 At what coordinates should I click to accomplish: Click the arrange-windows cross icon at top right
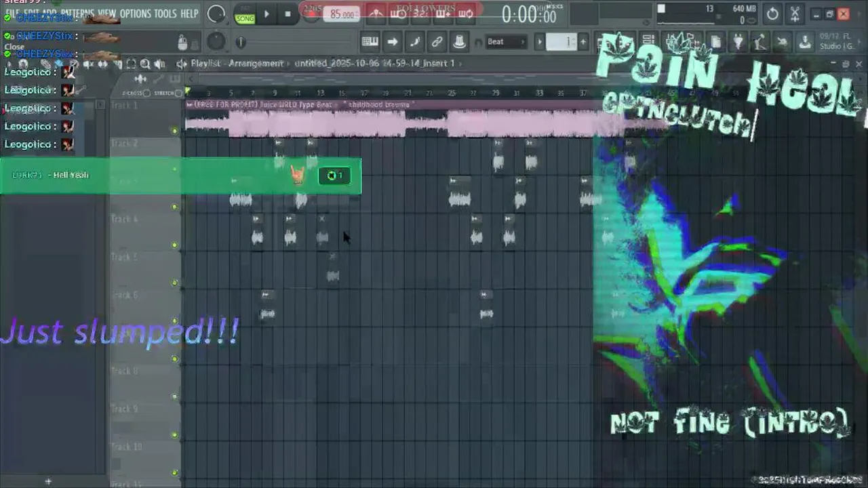[x=795, y=14]
